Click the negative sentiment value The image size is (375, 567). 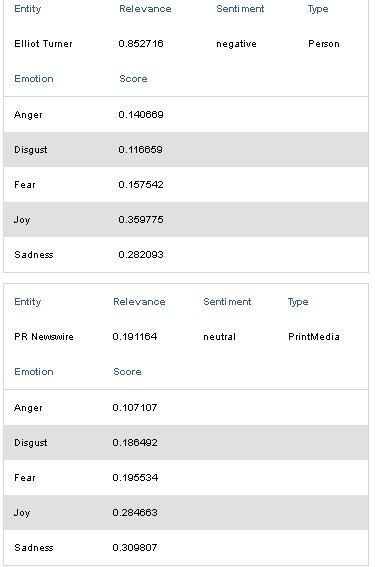[x=236, y=44]
